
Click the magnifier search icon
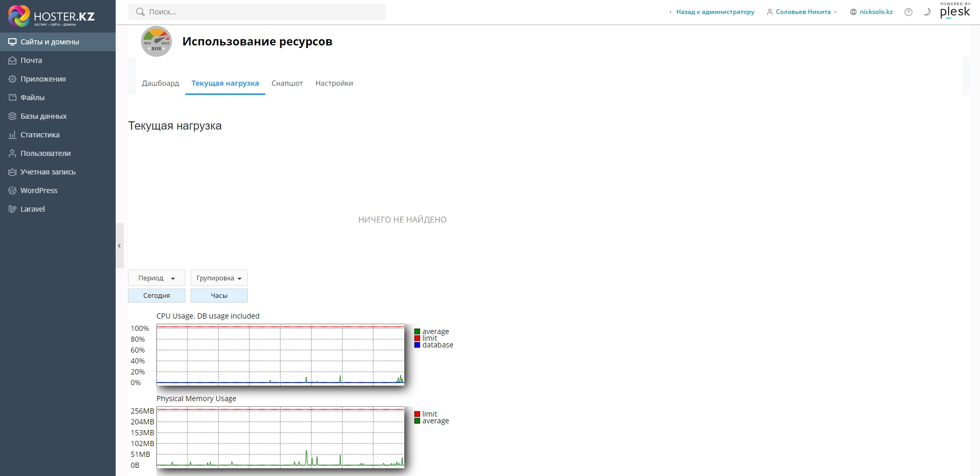[140, 12]
